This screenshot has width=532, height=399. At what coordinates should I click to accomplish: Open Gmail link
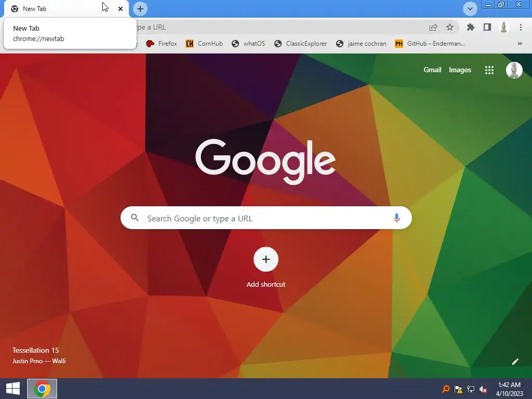pos(432,70)
